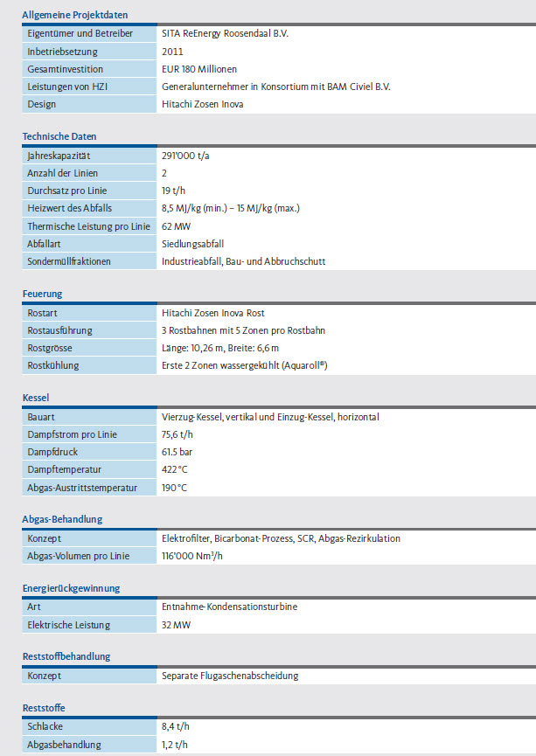Click the 'Kessel' section heading
Viewport: 536px width, 756px height.
35,398
